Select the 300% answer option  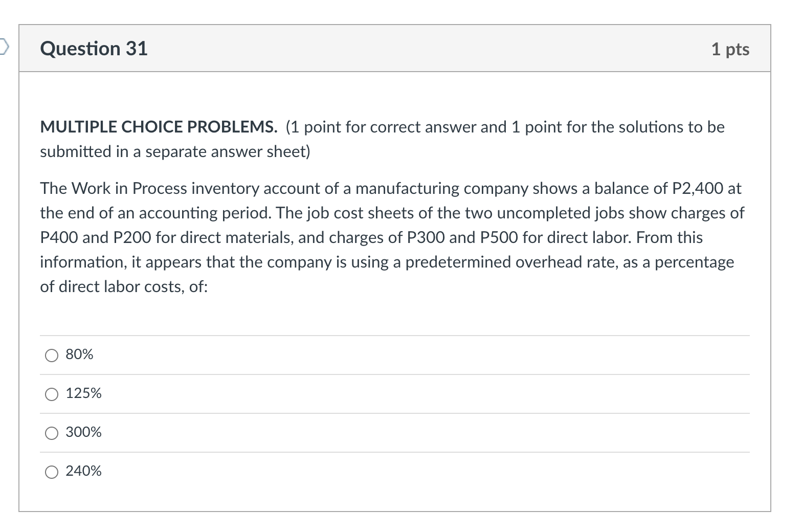pyautogui.click(x=82, y=432)
